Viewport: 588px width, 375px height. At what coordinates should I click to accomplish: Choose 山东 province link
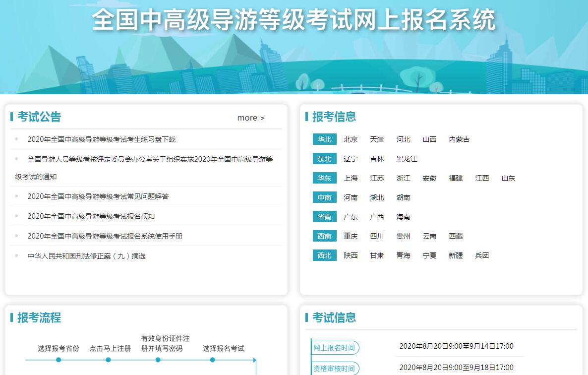click(x=508, y=178)
